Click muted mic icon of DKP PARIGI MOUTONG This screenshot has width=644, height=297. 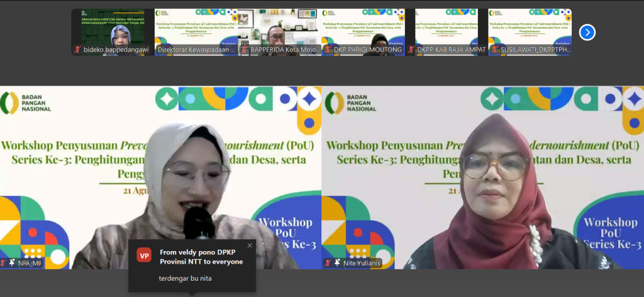click(x=328, y=50)
